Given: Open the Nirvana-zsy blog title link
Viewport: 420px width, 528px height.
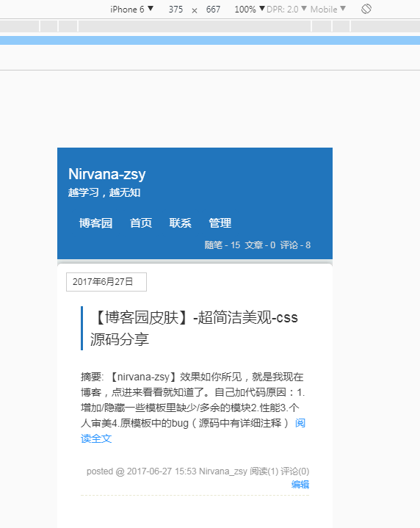Looking at the screenshot, I should (106, 174).
